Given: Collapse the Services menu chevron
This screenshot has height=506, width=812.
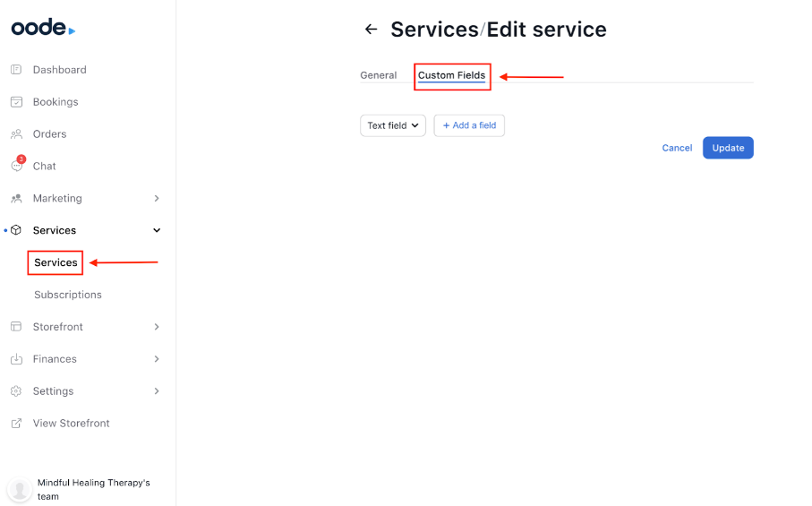Looking at the screenshot, I should point(157,230).
